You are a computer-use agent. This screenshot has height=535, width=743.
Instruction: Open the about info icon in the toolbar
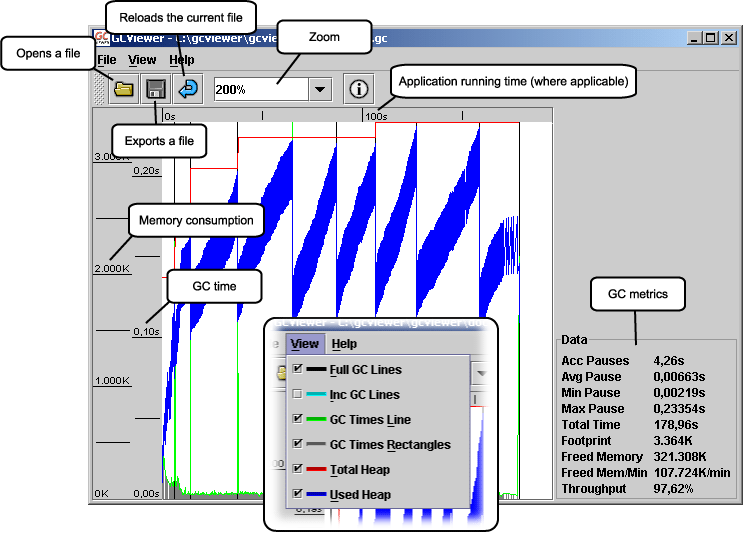click(359, 89)
